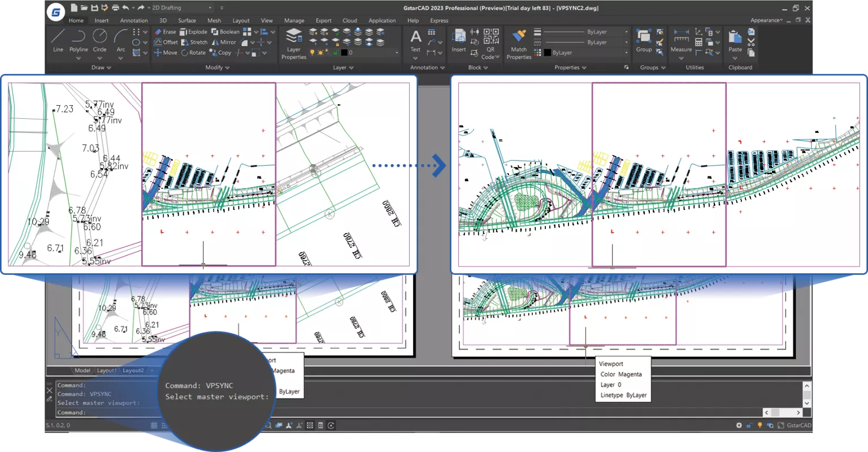Screen dimensions: 868x452
Task: Click the Mirror tool
Action: (x=224, y=42)
